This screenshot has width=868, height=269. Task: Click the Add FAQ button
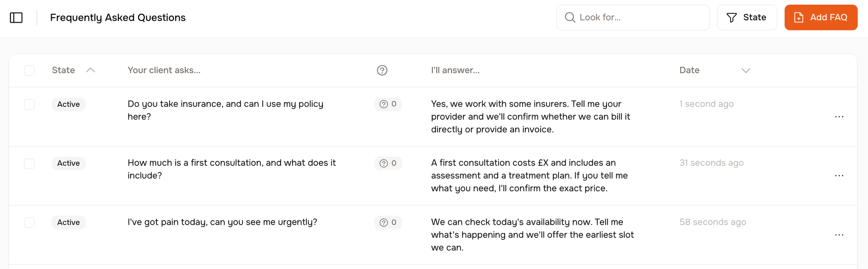820,18
